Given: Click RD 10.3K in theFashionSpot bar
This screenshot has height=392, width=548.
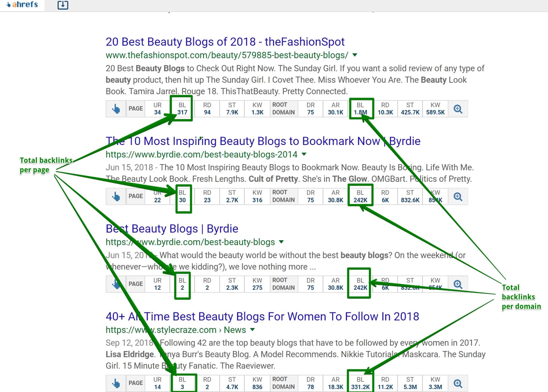Looking at the screenshot, I should point(385,109).
